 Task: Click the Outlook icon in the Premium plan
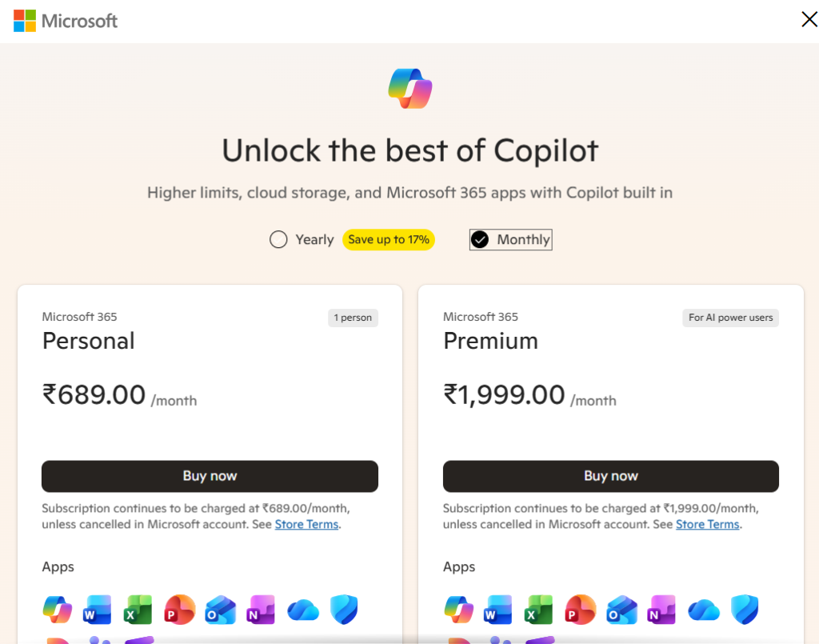click(621, 610)
